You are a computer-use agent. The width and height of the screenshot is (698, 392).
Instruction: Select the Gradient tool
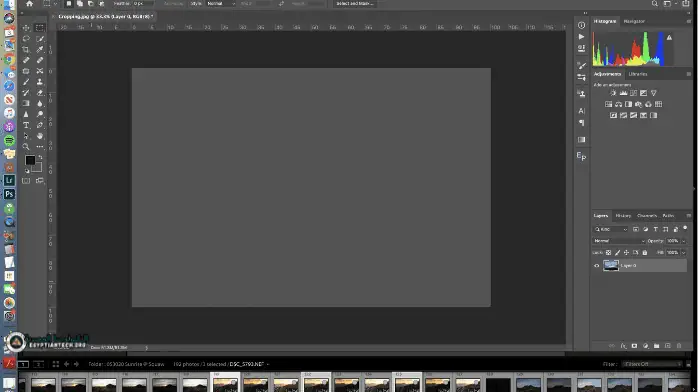coord(26,103)
